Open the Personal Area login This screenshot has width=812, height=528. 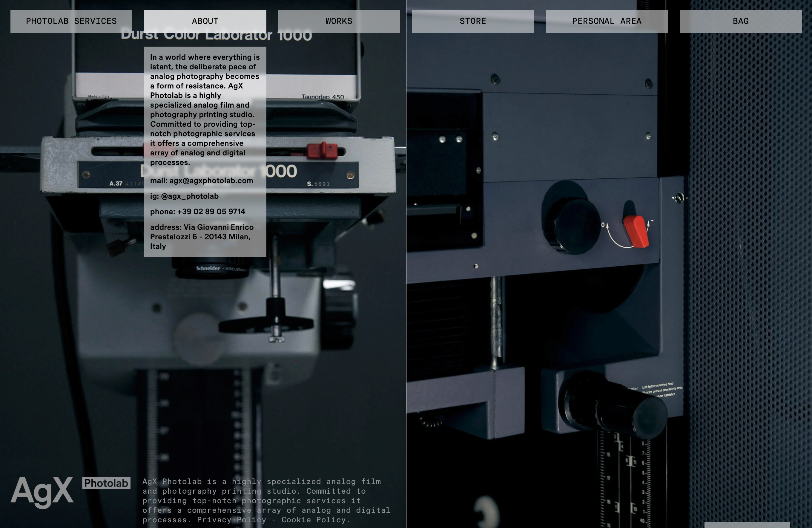click(x=606, y=21)
